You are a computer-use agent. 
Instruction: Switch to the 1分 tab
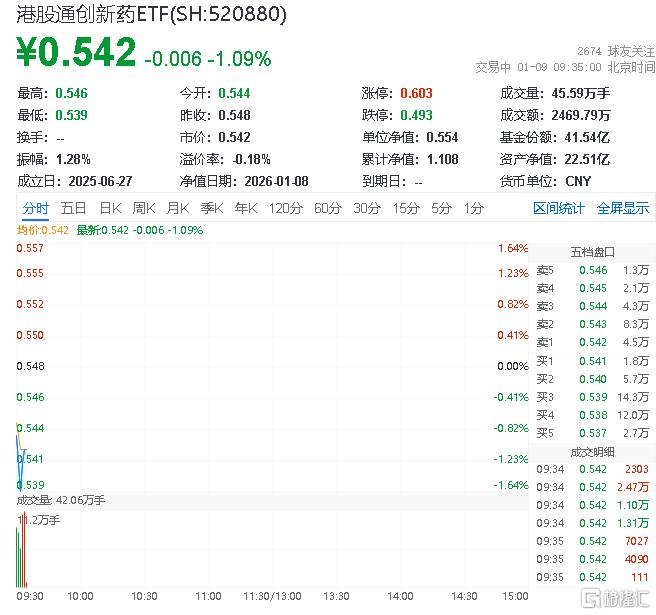(474, 208)
